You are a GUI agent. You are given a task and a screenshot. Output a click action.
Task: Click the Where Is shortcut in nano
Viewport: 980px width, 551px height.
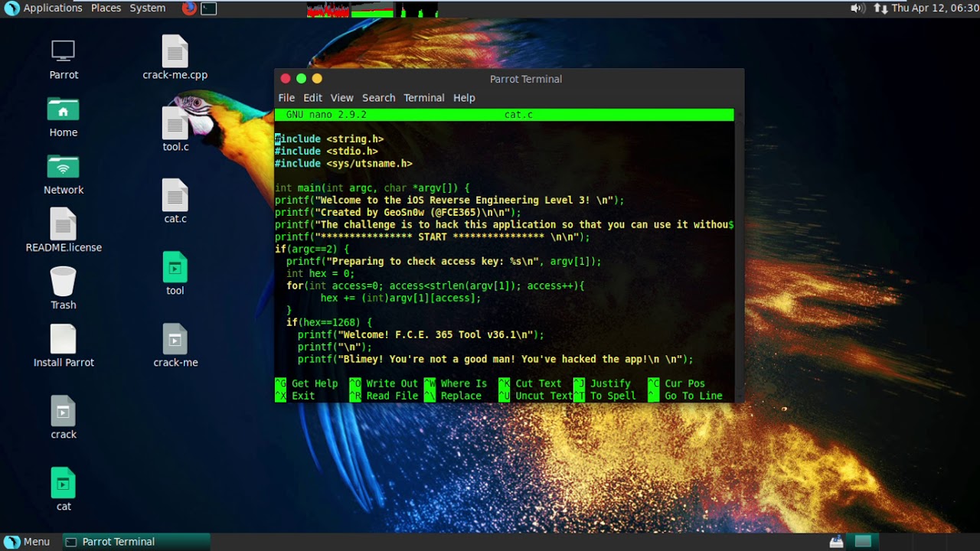pyautogui.click(x=456, y=383)
